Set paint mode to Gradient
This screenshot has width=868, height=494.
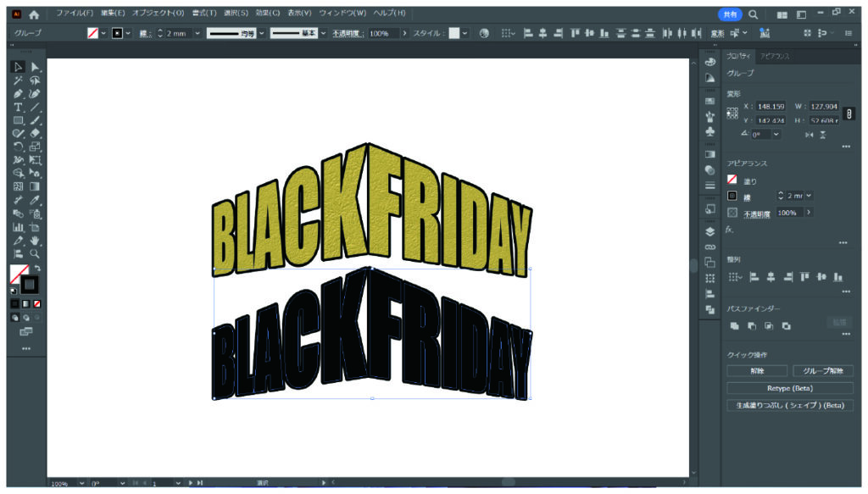[x=26, y=303]
